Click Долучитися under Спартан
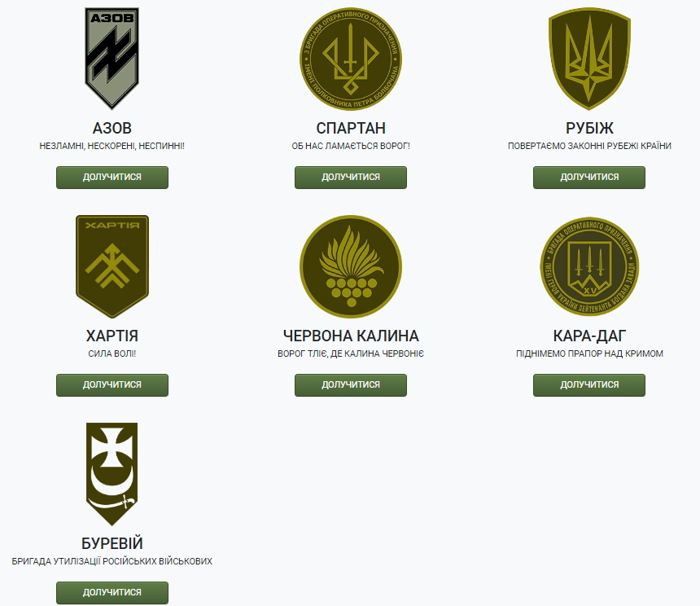The width and height of the screenshot is (700, 606). point(351,178)
